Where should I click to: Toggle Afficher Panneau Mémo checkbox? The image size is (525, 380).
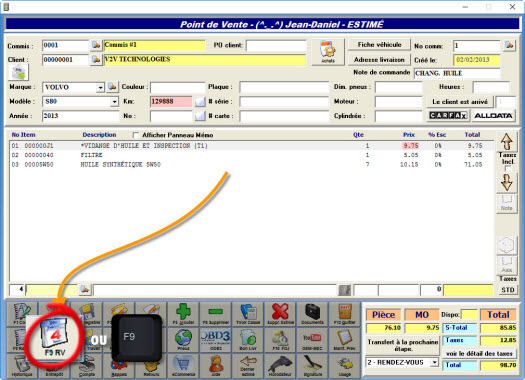136,135
